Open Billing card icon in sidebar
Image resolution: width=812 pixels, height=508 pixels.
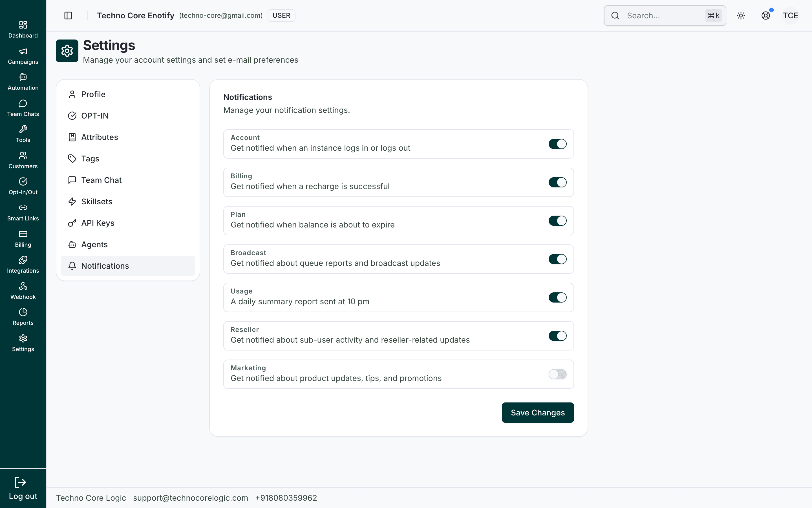point(23,234)
